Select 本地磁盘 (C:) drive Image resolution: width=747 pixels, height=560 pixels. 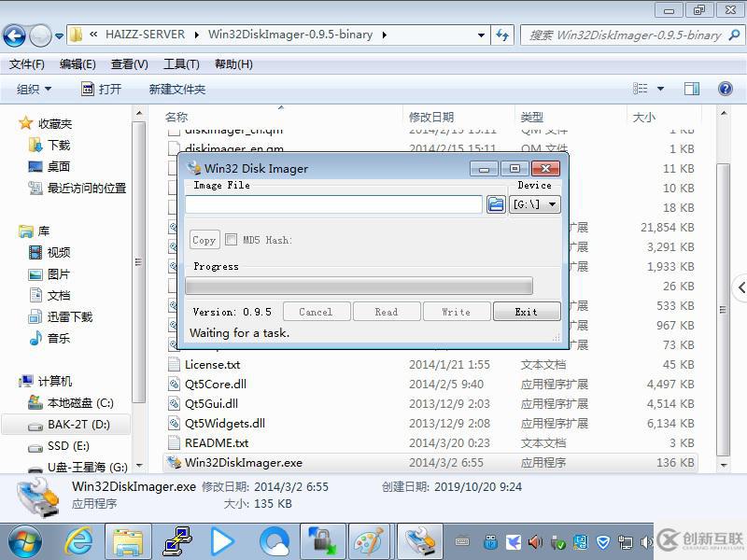coord(80,403)
